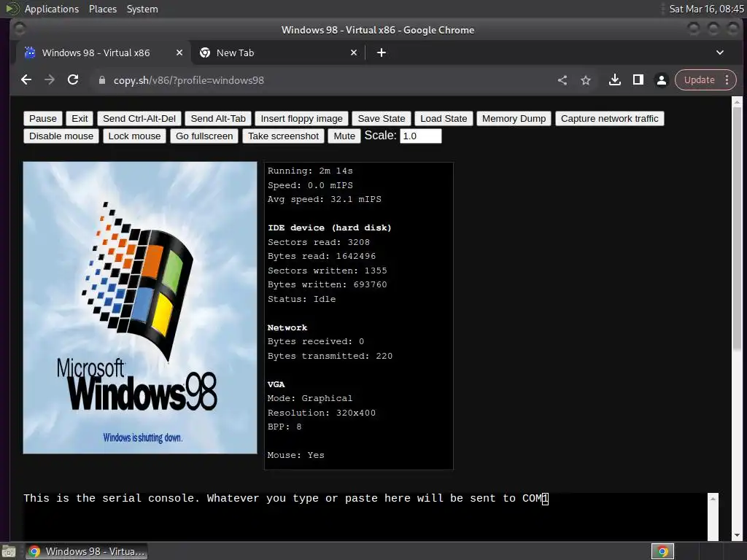This screenshot has width=747, height=560.
Task: Click the Exit button
Action: pos(80,119)
